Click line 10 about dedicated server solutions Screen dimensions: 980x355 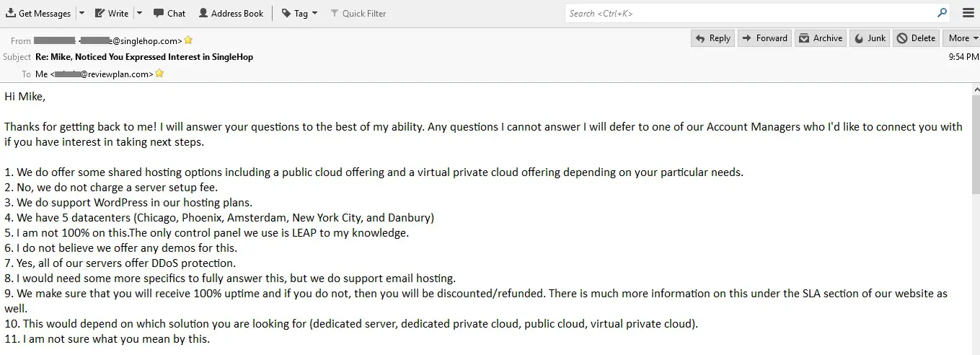click(351, 324)
